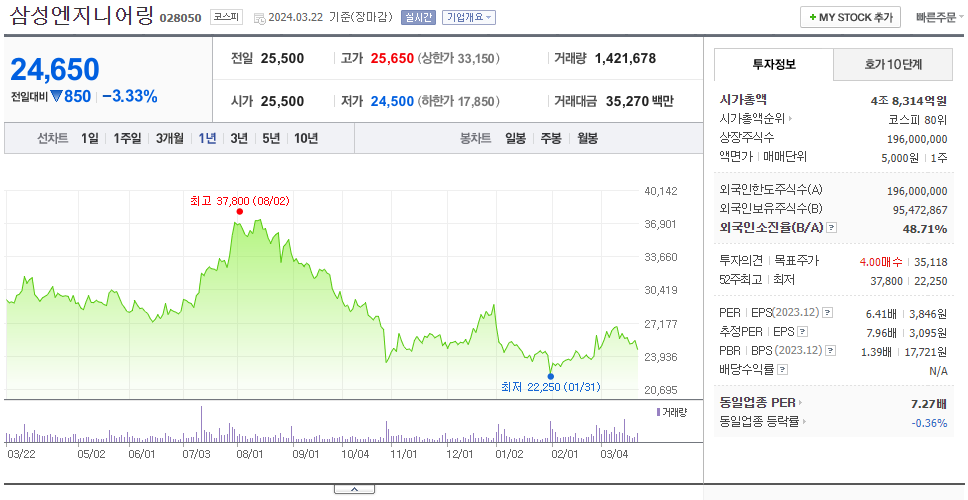Open help icon next to 배당수익률
This screenshot has height=500, width=968.
point(782,370)
